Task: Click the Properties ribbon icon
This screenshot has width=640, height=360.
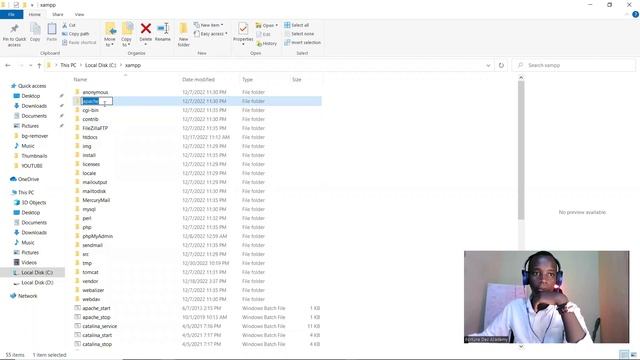Action: [x=243, y=29]
